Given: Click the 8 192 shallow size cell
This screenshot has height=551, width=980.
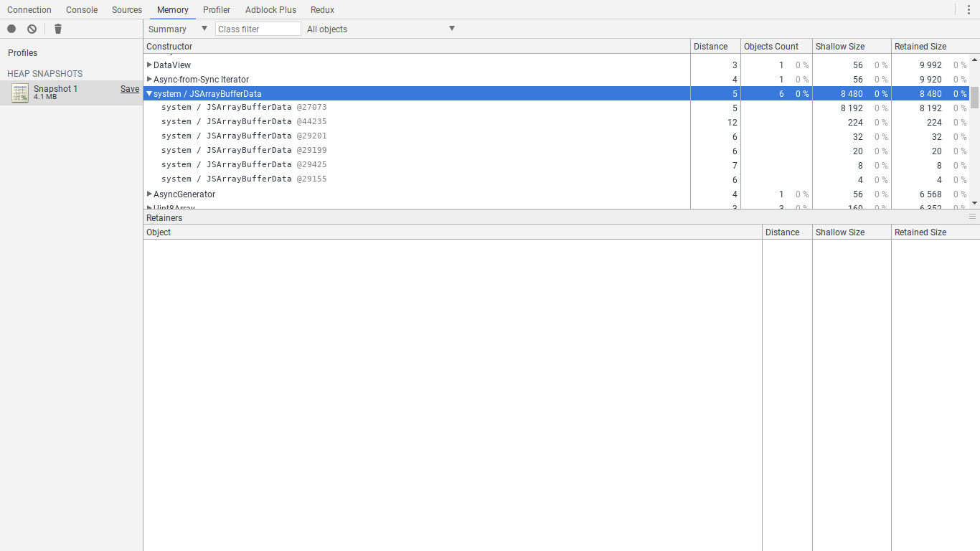Looking at the screenshot, I should click(852, 108).
